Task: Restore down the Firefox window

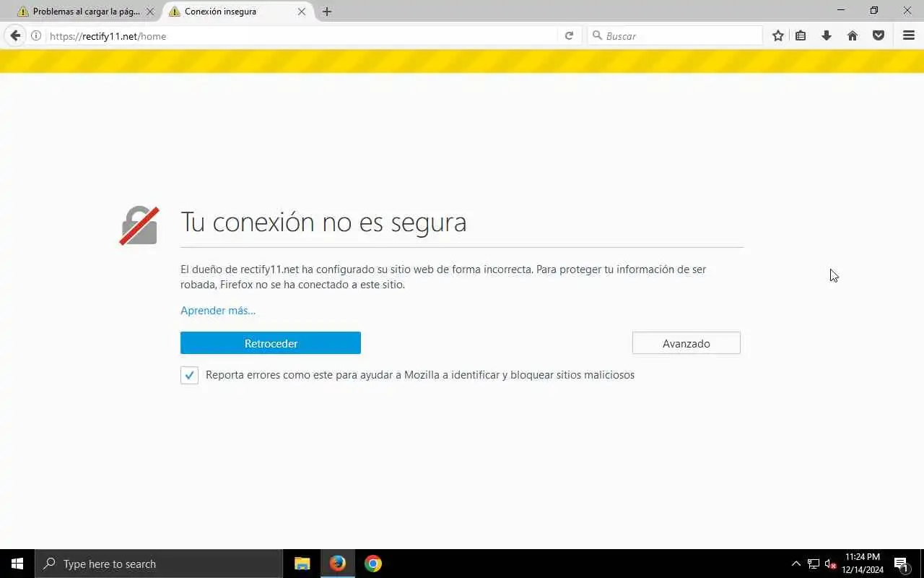Action: pos(874,10)
